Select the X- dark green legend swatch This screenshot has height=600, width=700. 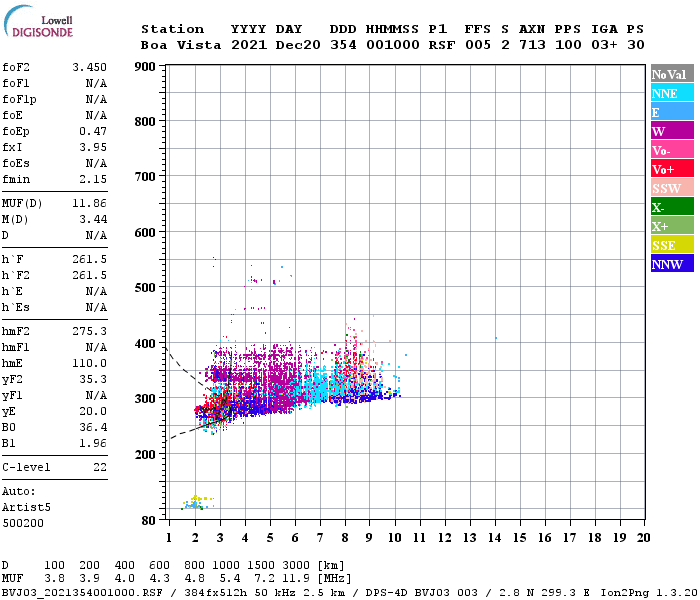[672, 207]
